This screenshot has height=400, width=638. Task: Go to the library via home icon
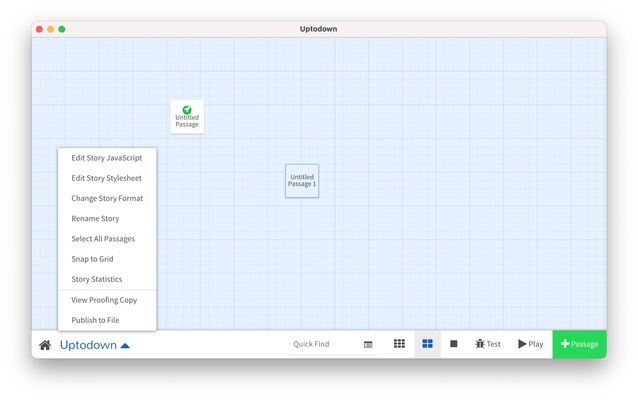coord(45,345)
